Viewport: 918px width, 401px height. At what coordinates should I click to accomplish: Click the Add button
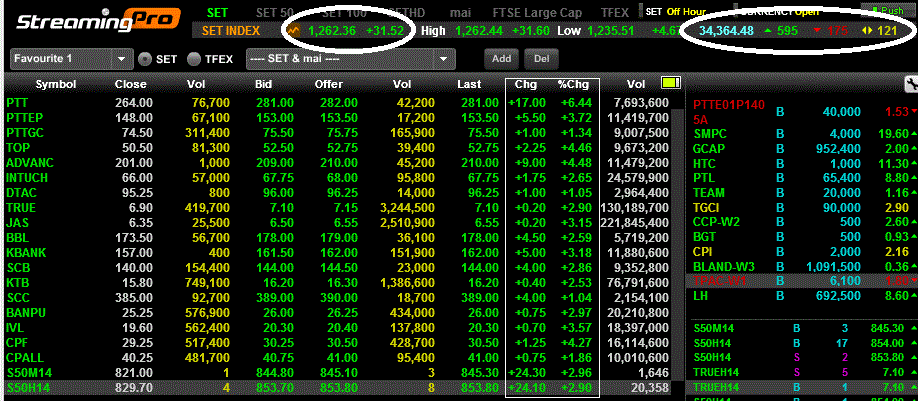501,59
